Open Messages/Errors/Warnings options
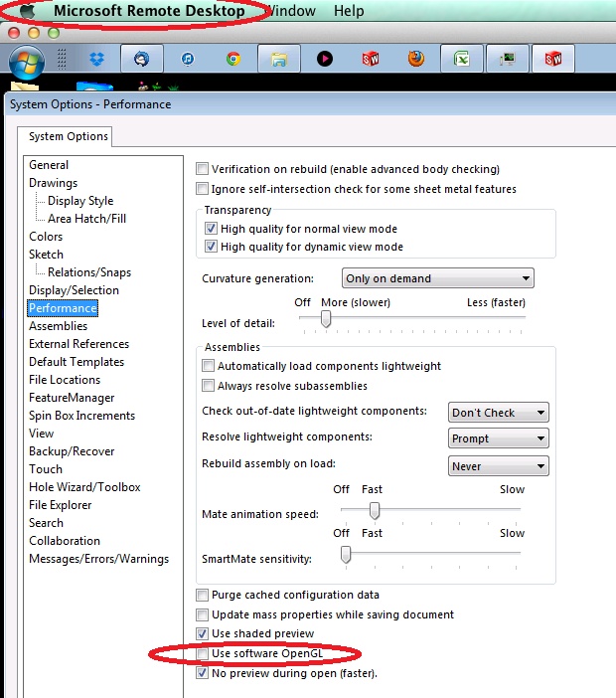 pyautogui.click(x=98, y=559)
